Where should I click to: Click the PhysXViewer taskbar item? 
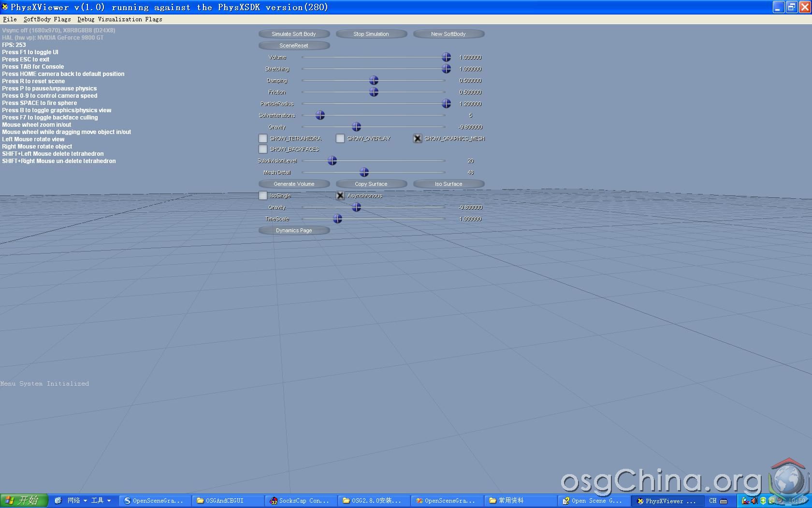pos(667,501)
